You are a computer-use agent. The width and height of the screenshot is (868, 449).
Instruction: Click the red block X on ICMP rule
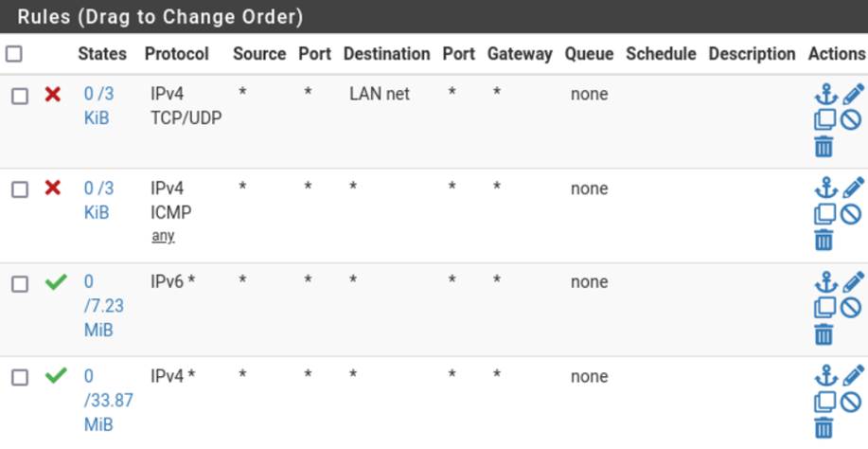point(53,188)
